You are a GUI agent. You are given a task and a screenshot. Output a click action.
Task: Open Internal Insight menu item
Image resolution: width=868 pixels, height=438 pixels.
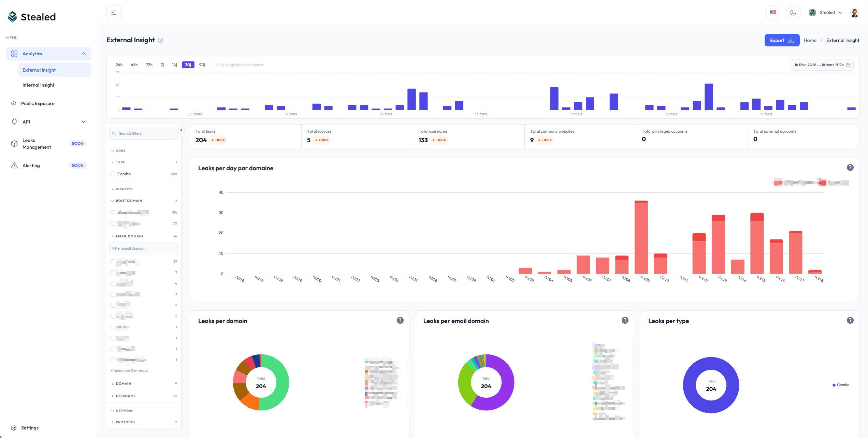[x=39, y=85]
